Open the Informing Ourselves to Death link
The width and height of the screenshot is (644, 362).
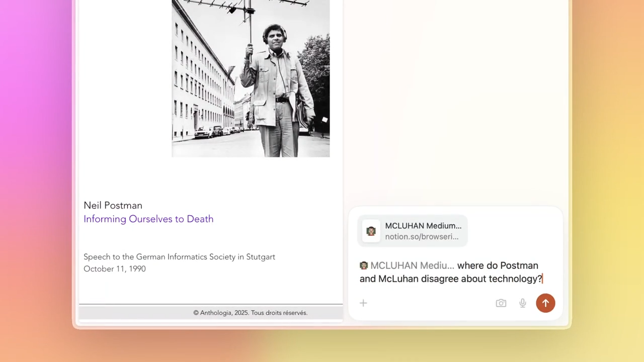(x=148, y=219)
